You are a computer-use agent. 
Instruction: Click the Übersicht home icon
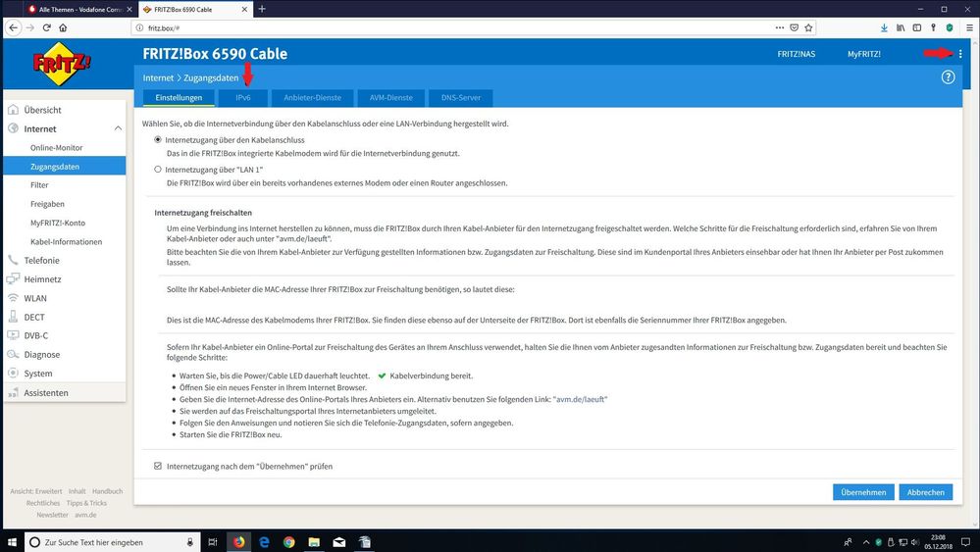tap(13, 110)
